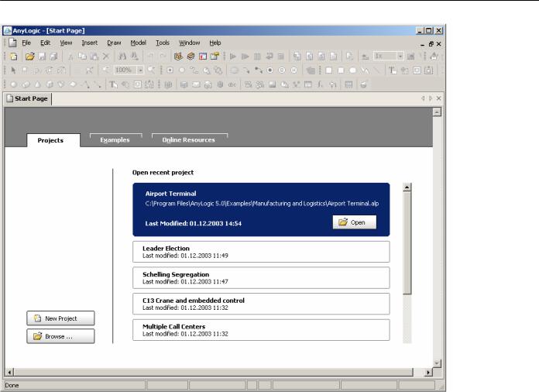Select the arrow pointer tool
Image resolution: width=539 pixels, height=392 pixels.
click(x=13, y=70)
